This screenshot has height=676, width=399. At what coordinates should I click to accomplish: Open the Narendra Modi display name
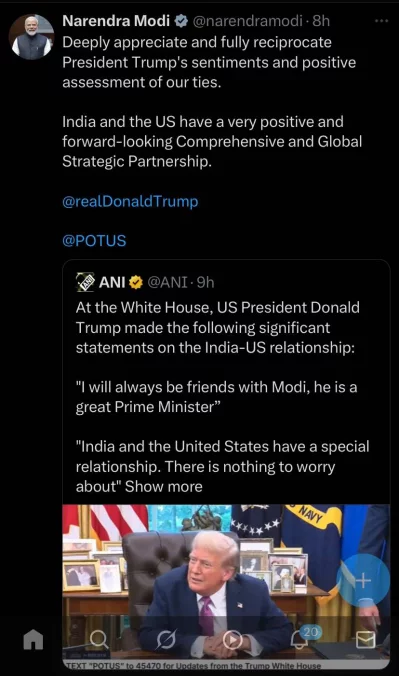pyautogui.click(x=116, y=20)
